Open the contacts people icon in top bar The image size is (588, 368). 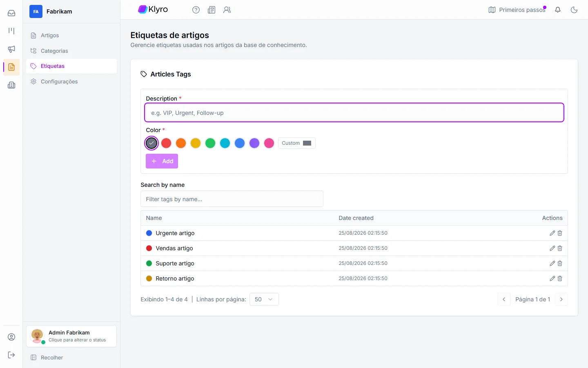227,10
